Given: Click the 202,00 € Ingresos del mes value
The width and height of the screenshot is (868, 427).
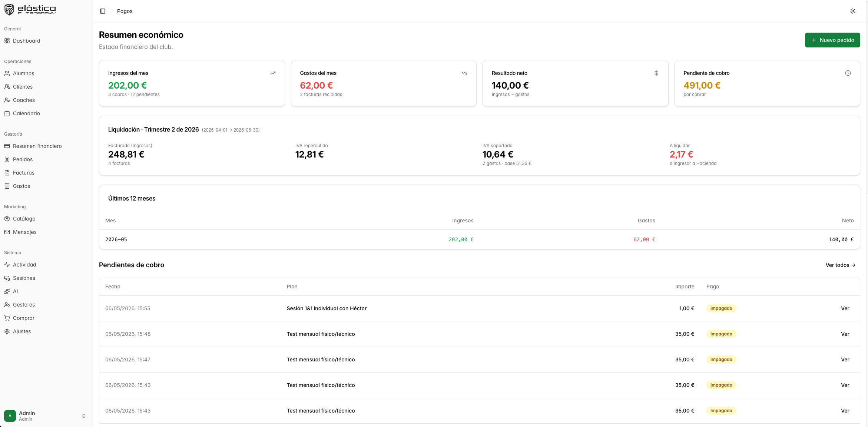Looking at the screenshot, I should point(127,86).
